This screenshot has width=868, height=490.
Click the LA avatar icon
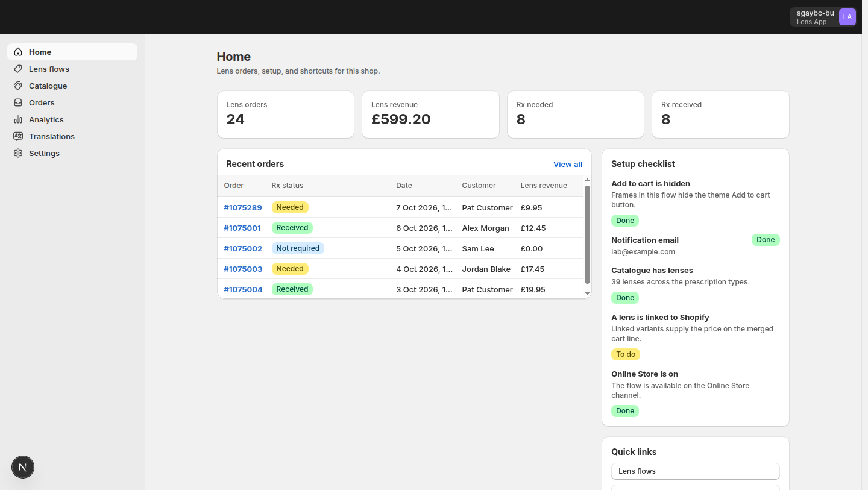(x=847, y=17)
